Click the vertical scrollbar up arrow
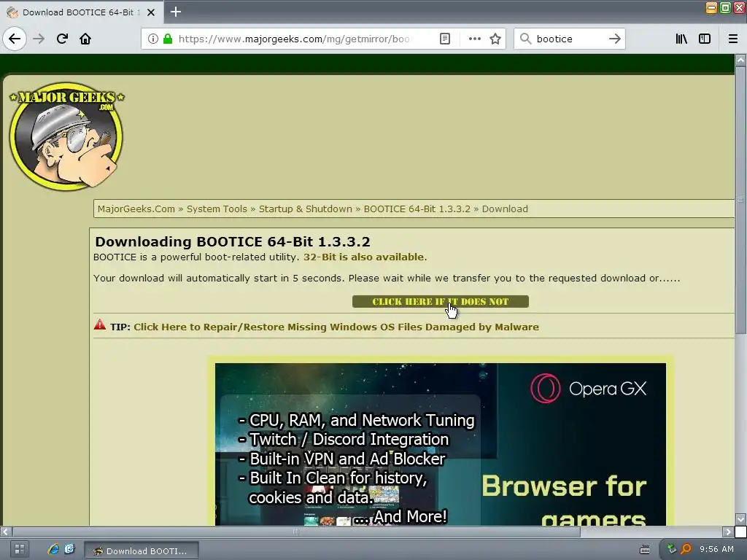Viewport: 747px width, 560px height. click(x=740, y=60)
